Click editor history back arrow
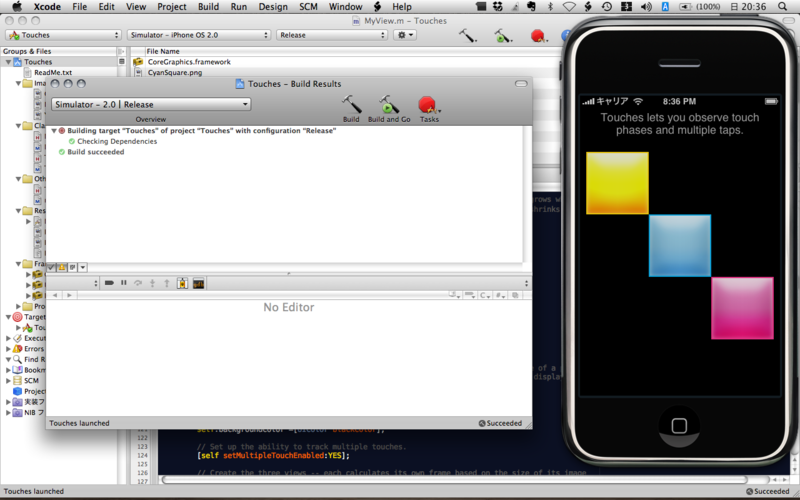Screen dimensions: 800x500 55,295
